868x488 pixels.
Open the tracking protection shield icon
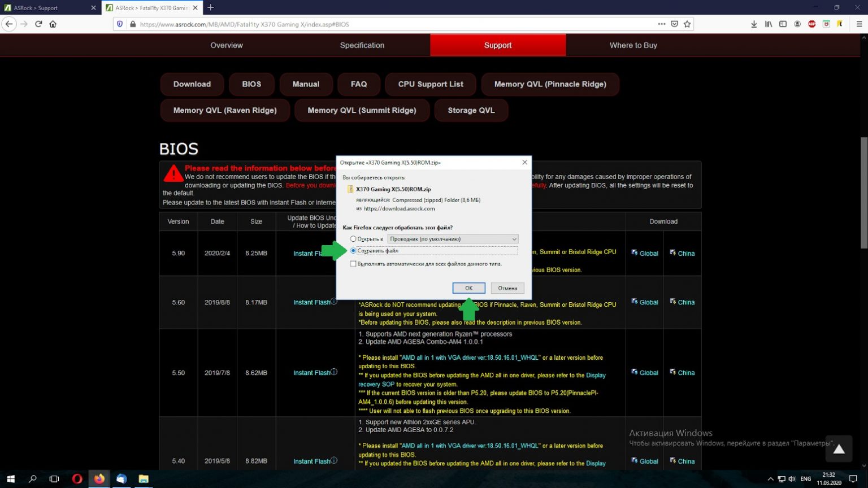[x=119, y=24]
